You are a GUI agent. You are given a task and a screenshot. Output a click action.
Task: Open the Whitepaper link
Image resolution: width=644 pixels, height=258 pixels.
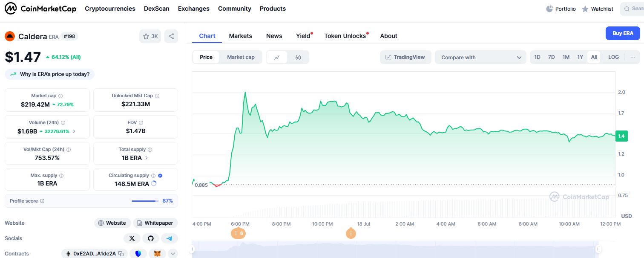coord(155,223)
